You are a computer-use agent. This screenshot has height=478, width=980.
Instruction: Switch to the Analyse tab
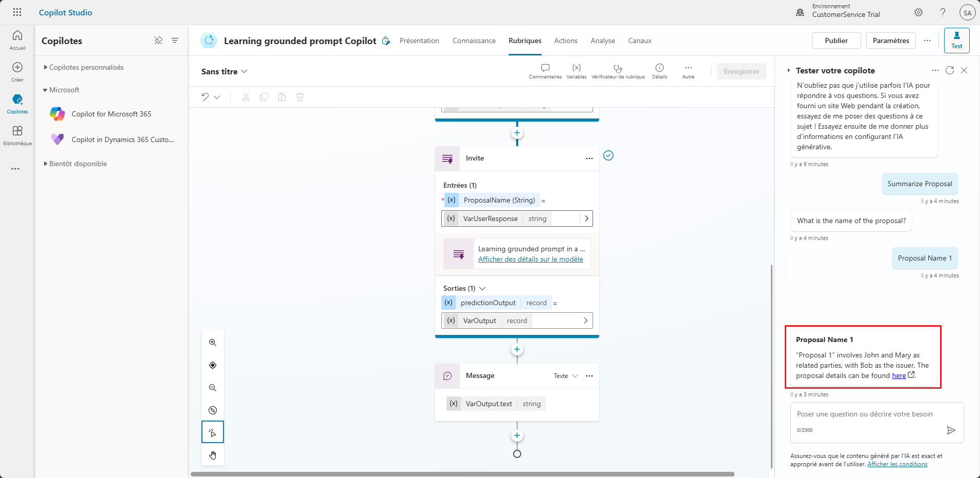pos(602,41)
